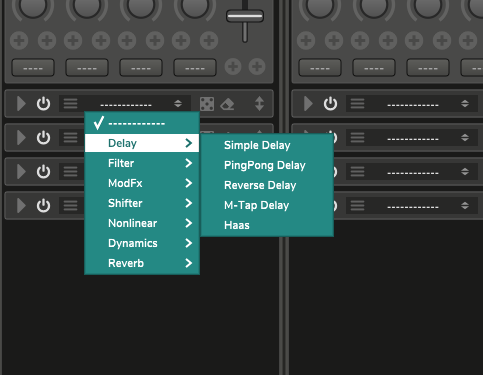
Task: Open hamburger menu icon of first left FX slot
Action: (71, 104)
